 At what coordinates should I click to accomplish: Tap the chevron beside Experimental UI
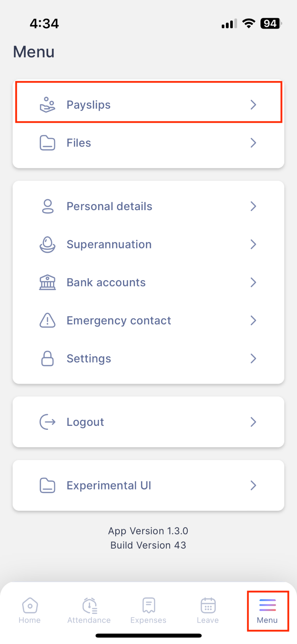253,485
